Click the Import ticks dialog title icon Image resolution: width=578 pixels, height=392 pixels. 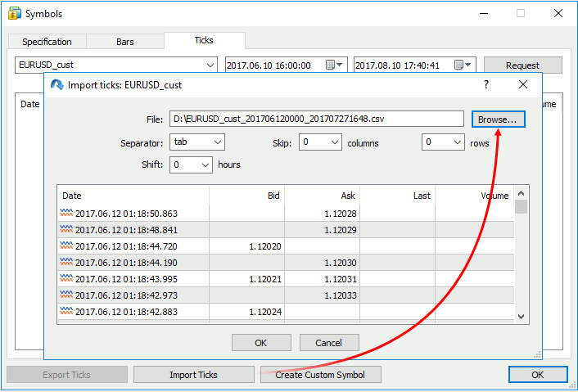pyautogui.click(x=57, y=85)
